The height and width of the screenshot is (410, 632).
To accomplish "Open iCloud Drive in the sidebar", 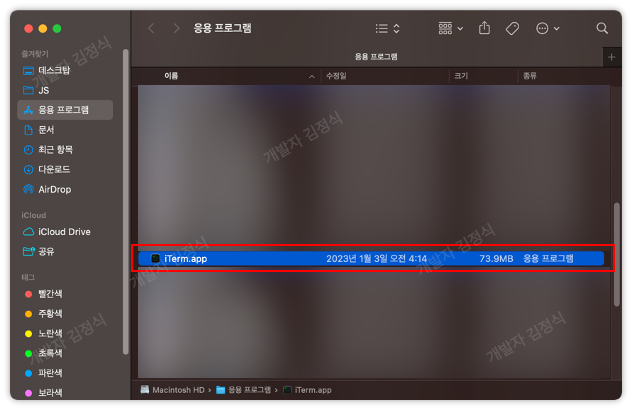I will click(65, 232).
